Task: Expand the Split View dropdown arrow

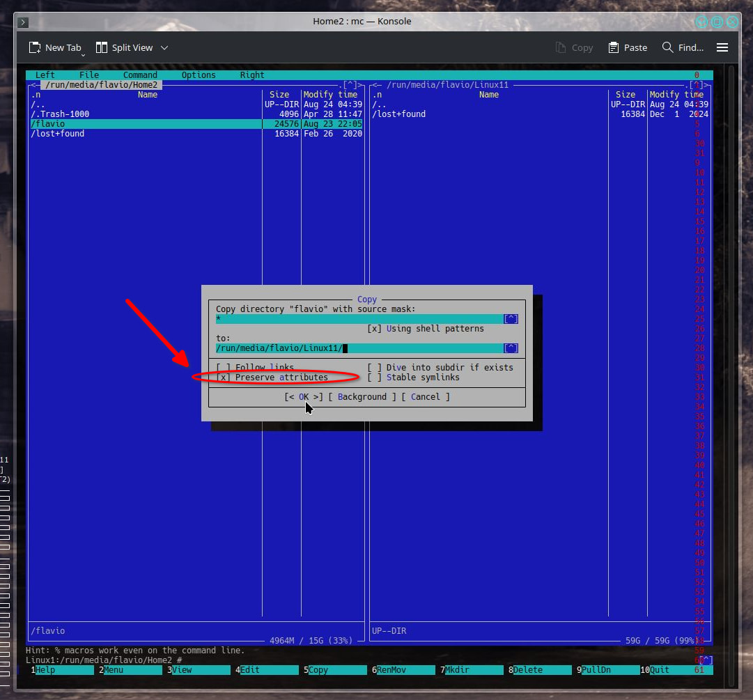Action: click(164, 47)
